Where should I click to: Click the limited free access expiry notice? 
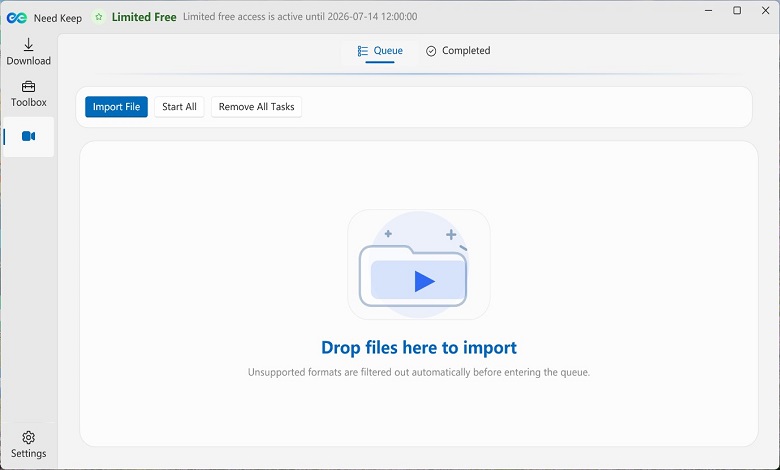[300, 16]
